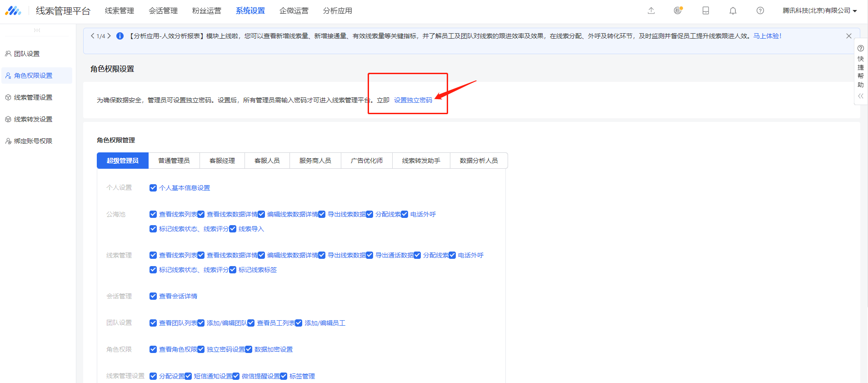
Task: Open the 会话管理 top menu
Action: [x=163, y=10]
